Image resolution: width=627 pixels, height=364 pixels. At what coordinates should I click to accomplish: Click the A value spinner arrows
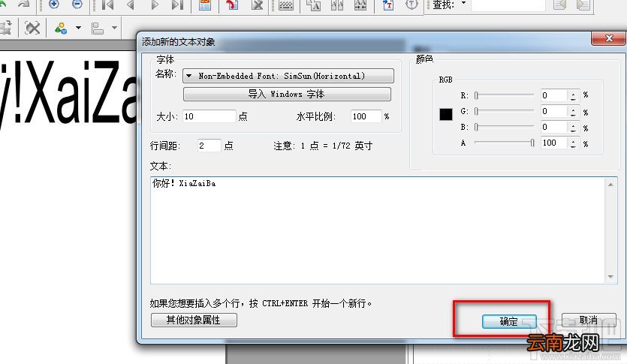tap(574, 143)
